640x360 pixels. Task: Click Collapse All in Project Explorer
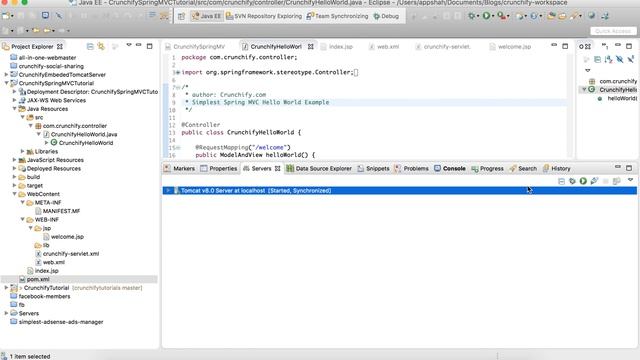coord(90,47)
